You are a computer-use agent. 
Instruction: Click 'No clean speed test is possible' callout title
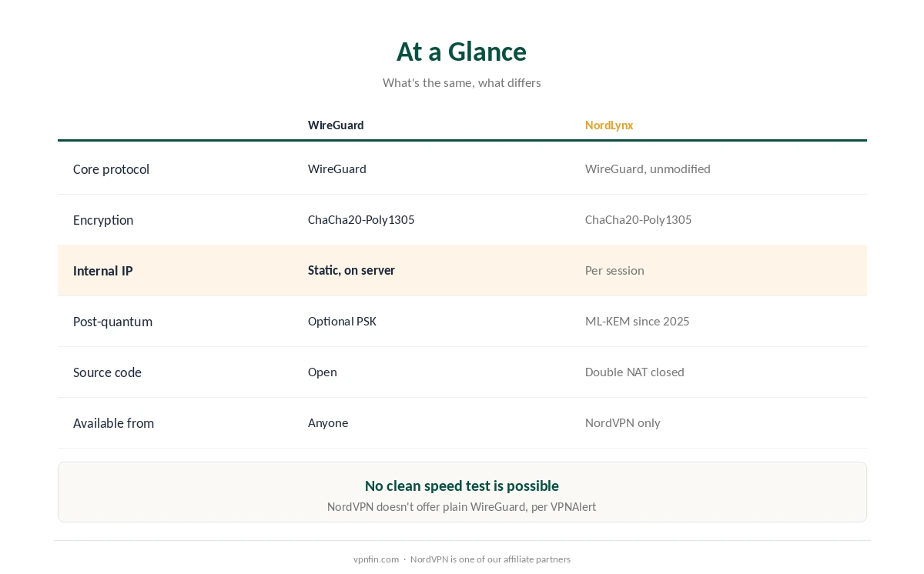(462, 486)
